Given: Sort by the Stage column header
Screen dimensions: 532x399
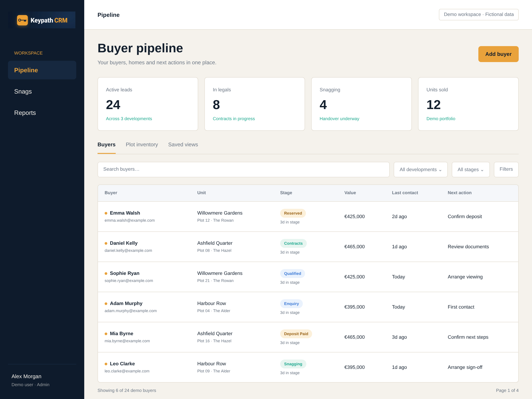Looking at the screenshot, I should [x=286, y=193].
